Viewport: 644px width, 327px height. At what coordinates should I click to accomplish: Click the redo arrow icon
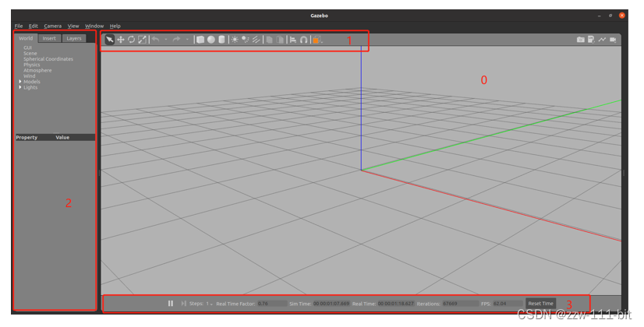(x=177, y=40)
